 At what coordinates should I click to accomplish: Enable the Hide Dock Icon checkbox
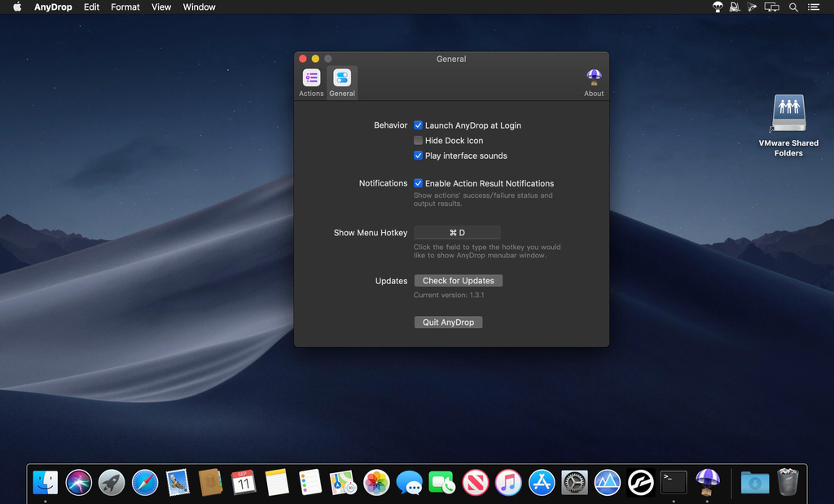[419, 141]
